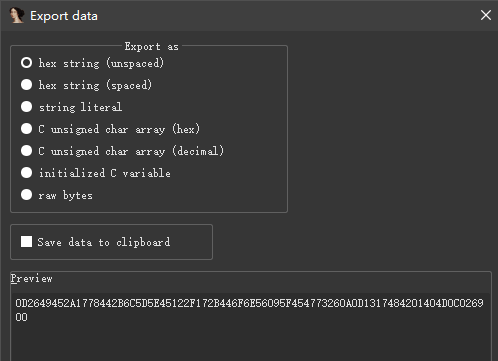Enable Save data to clipboard checkbox

point(26,242)
